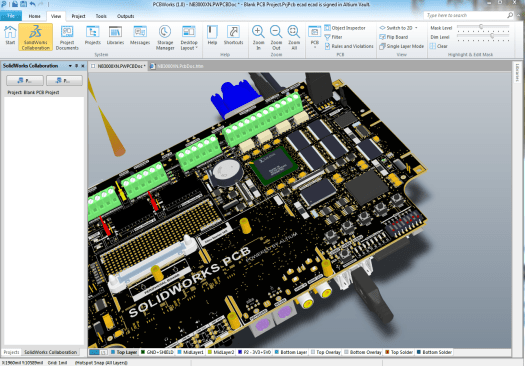The width and height of the screenshot is (525, 366).
Task: Open the Object Inspector panel
Action: coord(345,28)
